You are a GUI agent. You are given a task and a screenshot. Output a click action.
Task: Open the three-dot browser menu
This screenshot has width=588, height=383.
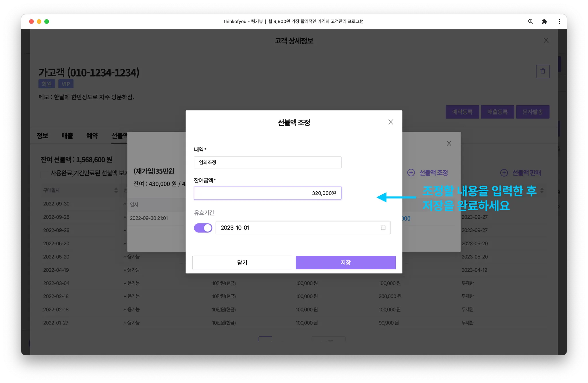point(559,22)
